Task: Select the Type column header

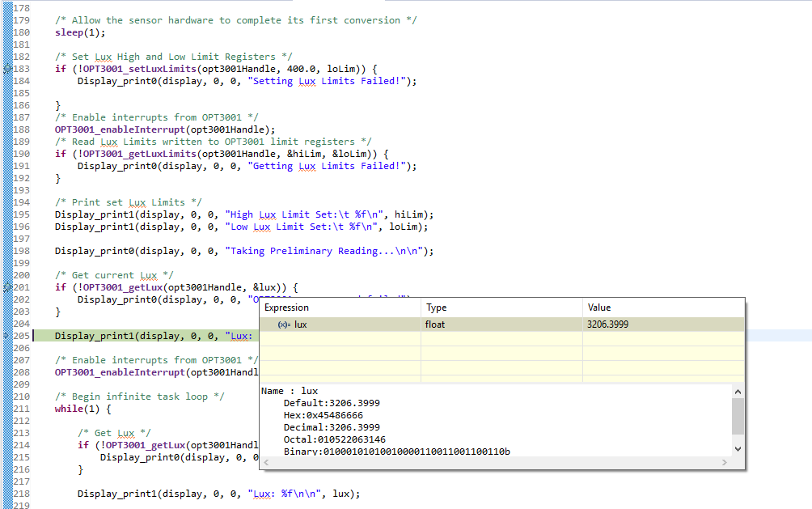Action: pyautogui.click(x=436, y=308)
